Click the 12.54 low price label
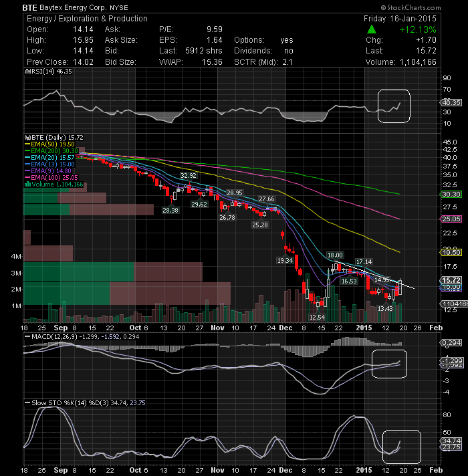 pos(317,318)
